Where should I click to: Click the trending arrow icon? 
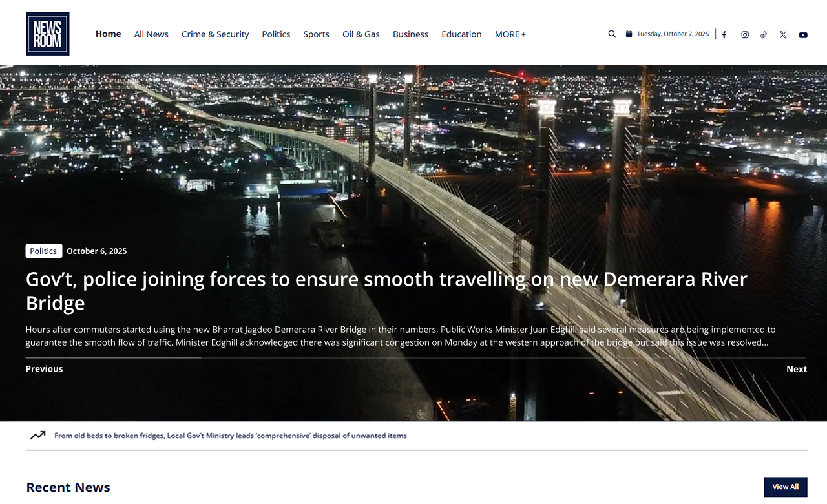[38, 436]
